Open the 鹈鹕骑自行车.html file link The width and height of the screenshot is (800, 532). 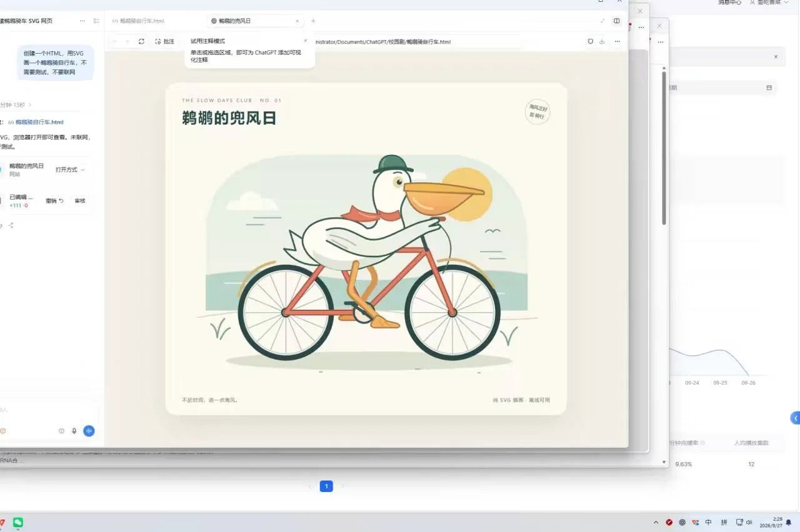(x=39, y=122)
